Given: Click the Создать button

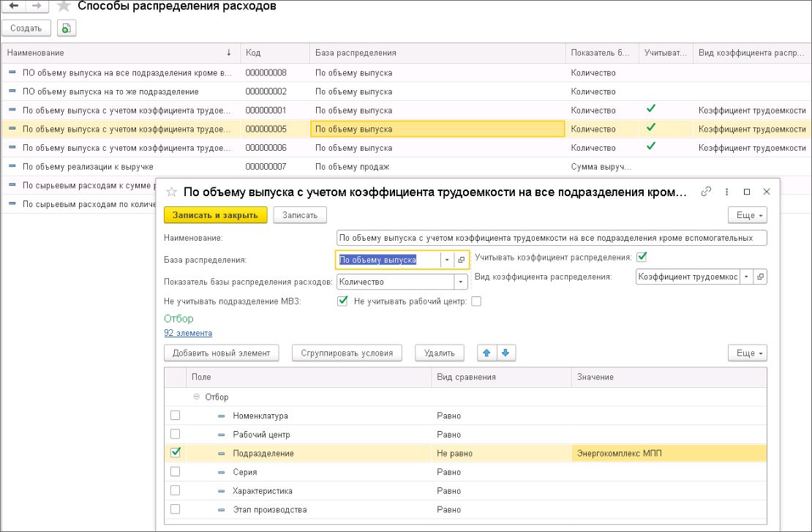Looking at the screenshot, I should tap(26, 28).
